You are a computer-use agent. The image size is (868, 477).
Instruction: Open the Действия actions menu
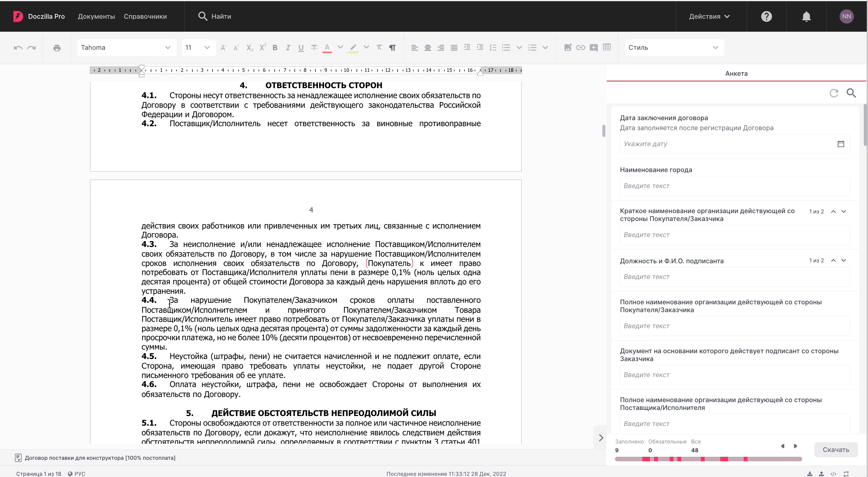709,16
